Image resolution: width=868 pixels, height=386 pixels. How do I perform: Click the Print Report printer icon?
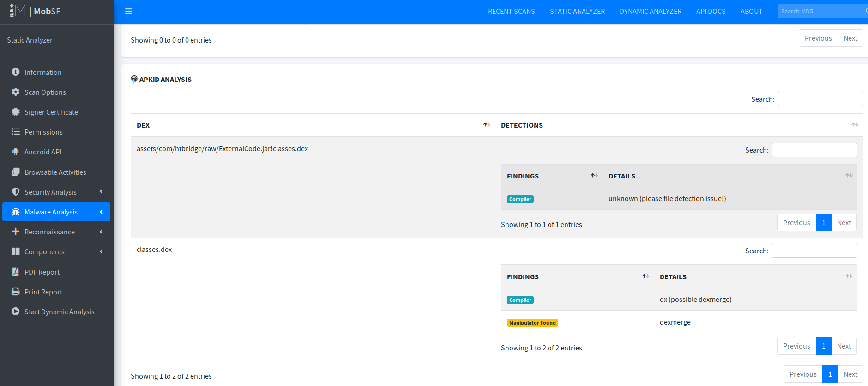pyautogui.click(x=16, y=292)
